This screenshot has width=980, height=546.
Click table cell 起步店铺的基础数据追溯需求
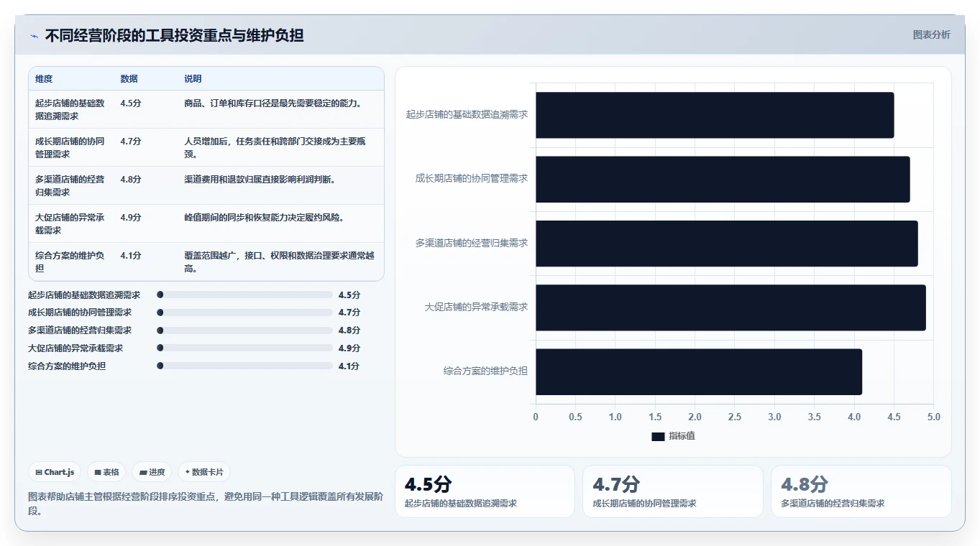click(x=70, y=109)
